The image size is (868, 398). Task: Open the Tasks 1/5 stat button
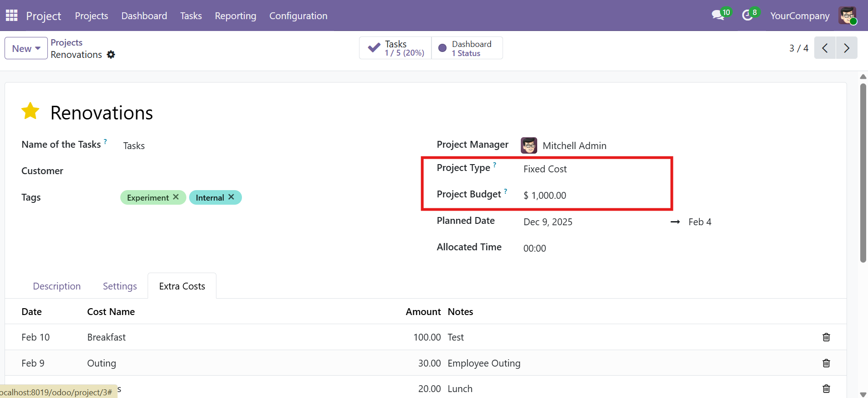pyautogui.click(x=395, y=48)
